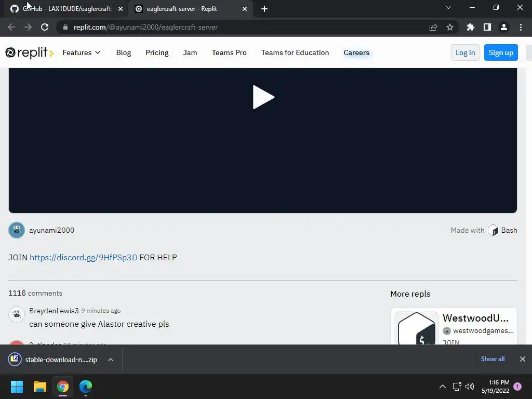Open BraydenLewis3 commenter avatar
The width and height of the screenshot is (532, 399).
pos(17,314)
